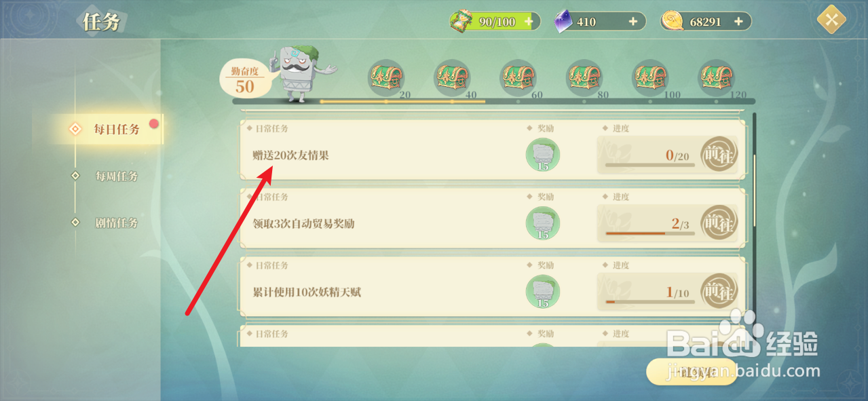Open the treasure chest at 60 diligence
The width and height of the screenshot is (868, 401).
[518, 77]
